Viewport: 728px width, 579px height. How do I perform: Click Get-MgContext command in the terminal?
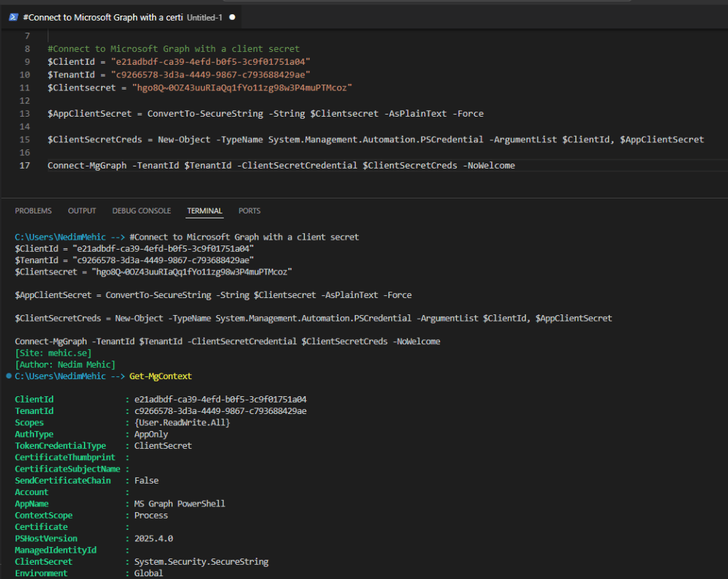coord(161,376)
